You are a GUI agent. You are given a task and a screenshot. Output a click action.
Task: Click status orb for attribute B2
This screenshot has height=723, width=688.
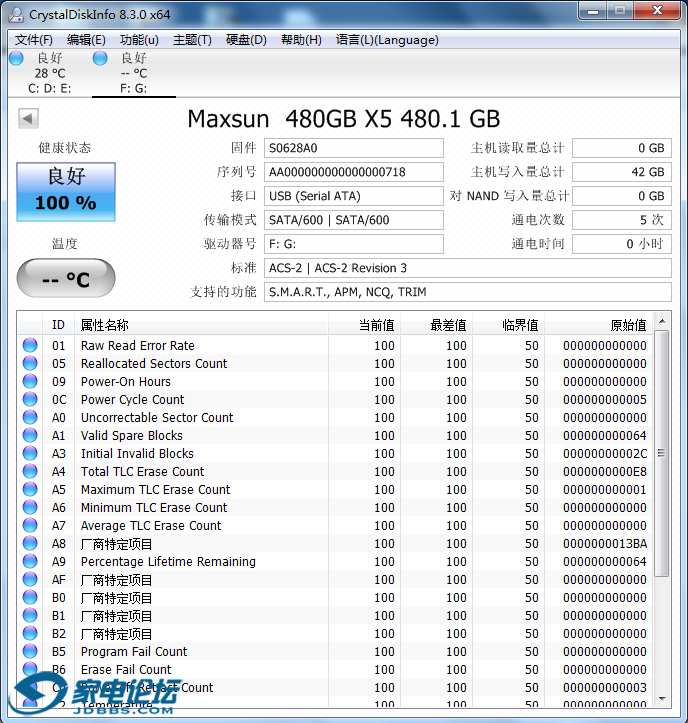click(x=30, y=633)
